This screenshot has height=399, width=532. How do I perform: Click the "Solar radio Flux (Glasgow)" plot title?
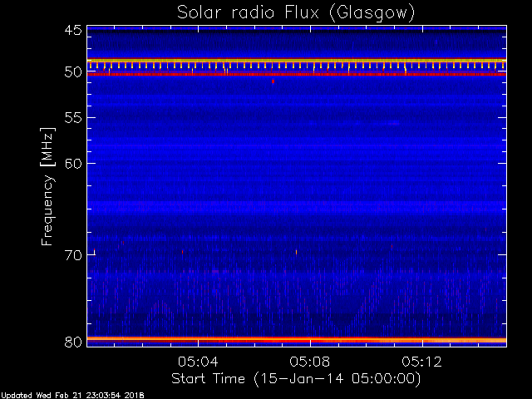(296, 12)
